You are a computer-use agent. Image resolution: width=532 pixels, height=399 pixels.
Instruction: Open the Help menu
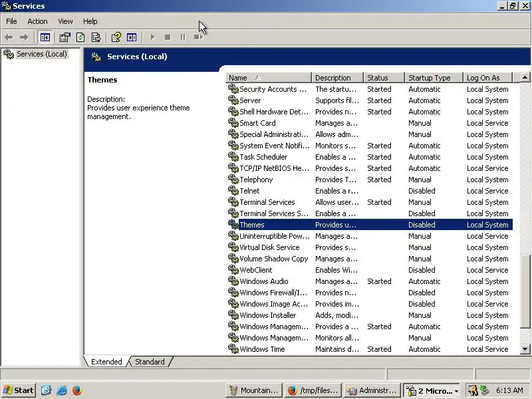click(x=90, y=21)
